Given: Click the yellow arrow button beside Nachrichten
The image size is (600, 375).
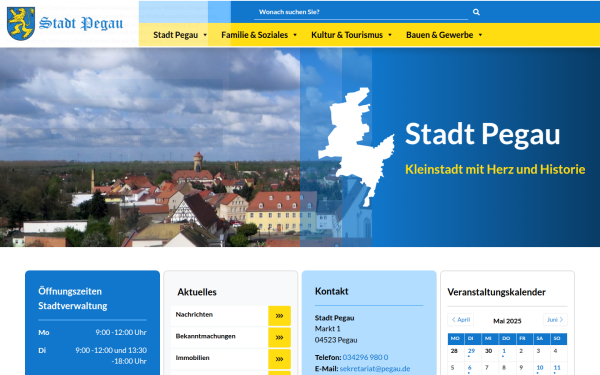Looking at the screenshot, I should (279, 316).
